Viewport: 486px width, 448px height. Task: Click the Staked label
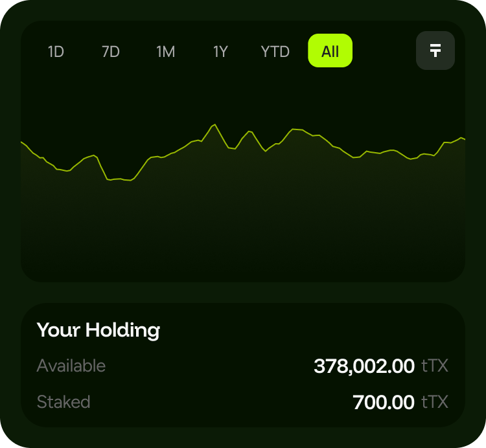[x=64, y=402]
